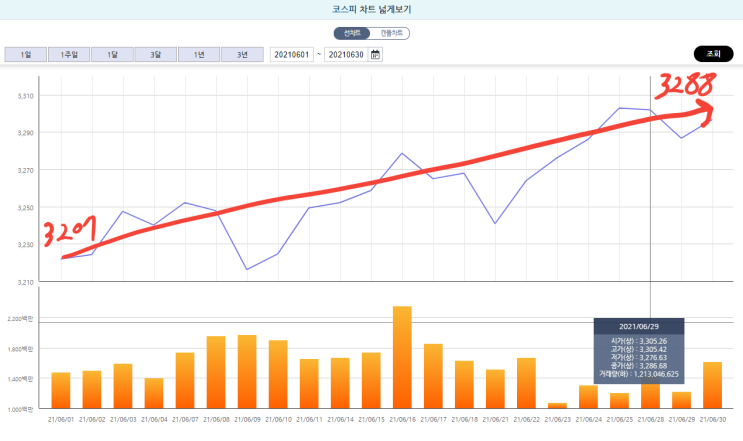Edit the start date field 20210601
Viewport: 743px width, 441px height.
[292, 54]
